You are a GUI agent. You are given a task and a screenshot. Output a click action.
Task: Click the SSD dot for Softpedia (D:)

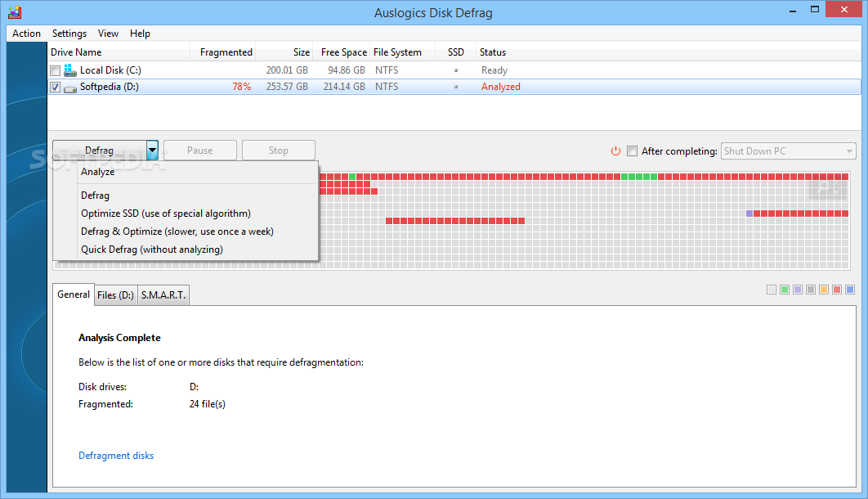point(456,87)
